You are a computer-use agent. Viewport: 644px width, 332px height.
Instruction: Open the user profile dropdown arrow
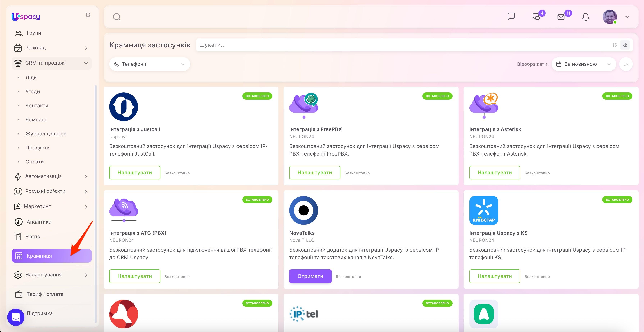point(627,17)
